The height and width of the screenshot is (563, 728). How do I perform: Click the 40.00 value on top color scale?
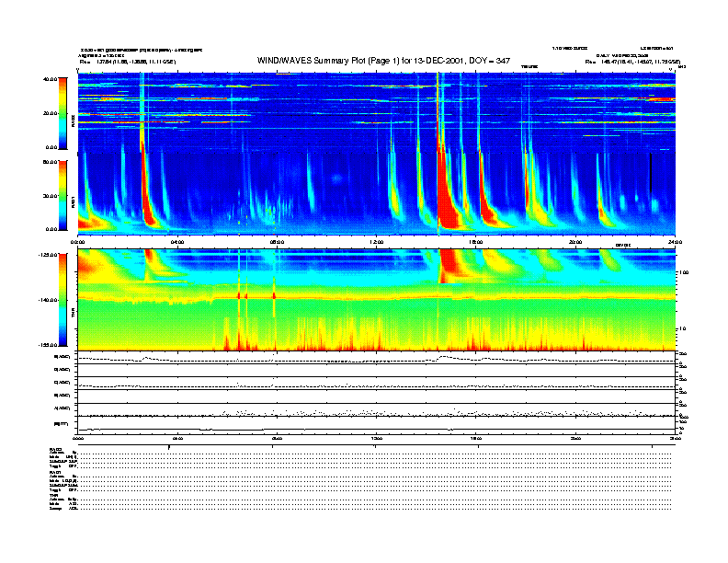[50, 80]
